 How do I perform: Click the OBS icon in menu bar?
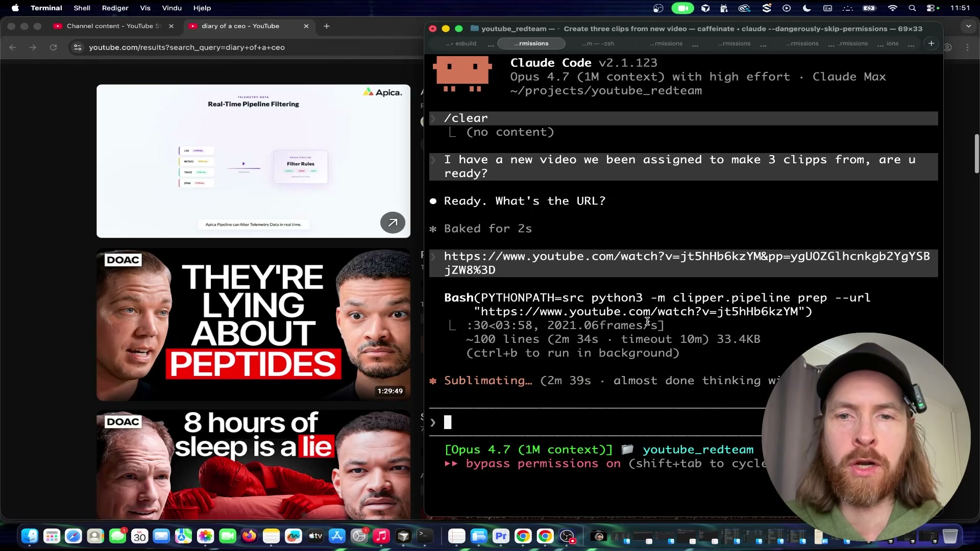click(658, 8)
